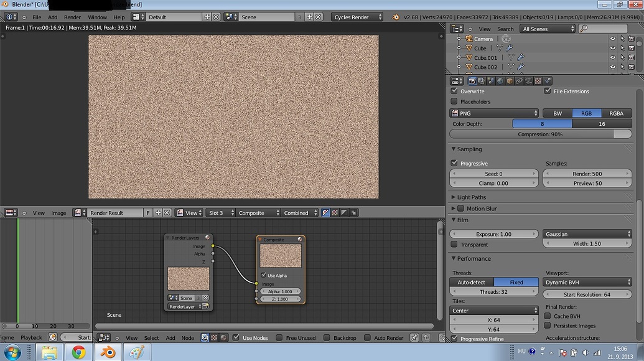The width and height of the screenshot is (644, 361).
Task: Open the Window menu
Action: click(97, 17)
